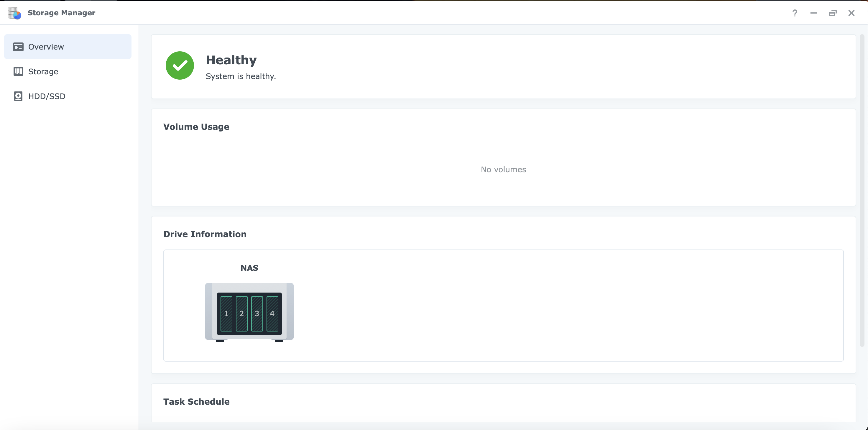Open the Storage panel icon
This screenshot has height=430, width=868.
[19, 71]
